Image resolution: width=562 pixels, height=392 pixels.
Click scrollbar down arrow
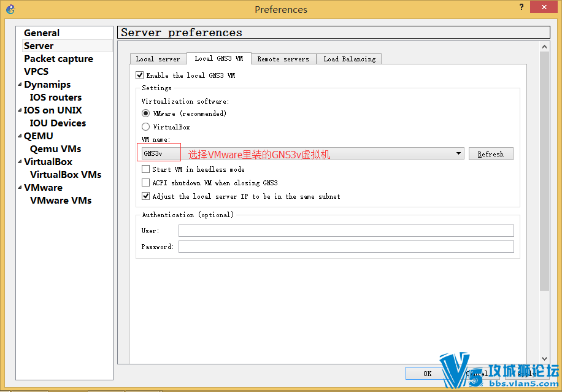pos(544,359)
